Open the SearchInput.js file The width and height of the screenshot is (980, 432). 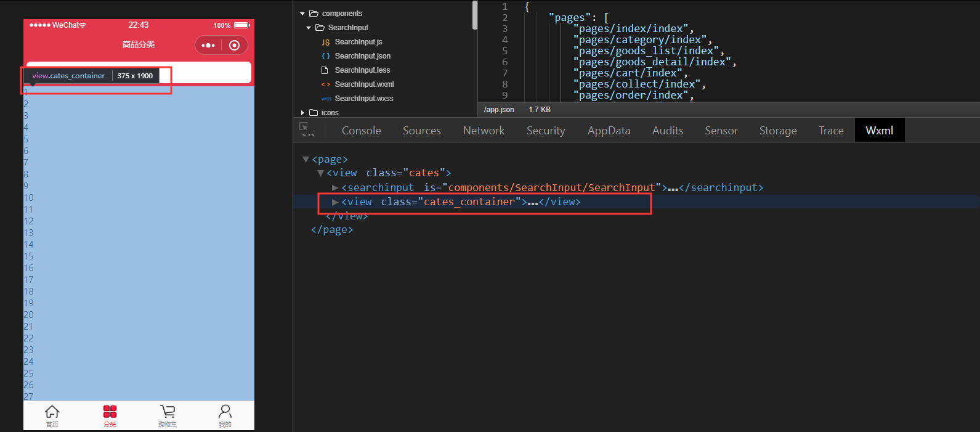click(x=358, y=42)
